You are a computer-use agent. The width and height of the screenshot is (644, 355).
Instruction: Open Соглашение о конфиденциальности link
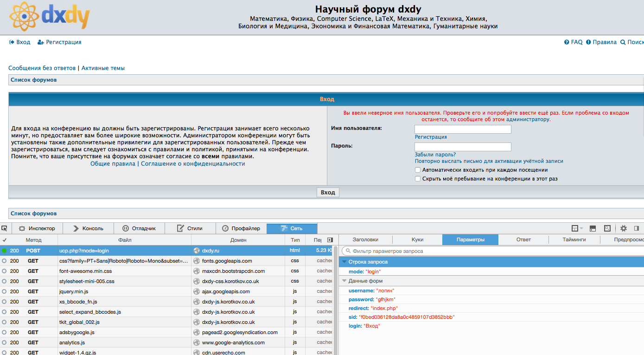click(193, 164)
